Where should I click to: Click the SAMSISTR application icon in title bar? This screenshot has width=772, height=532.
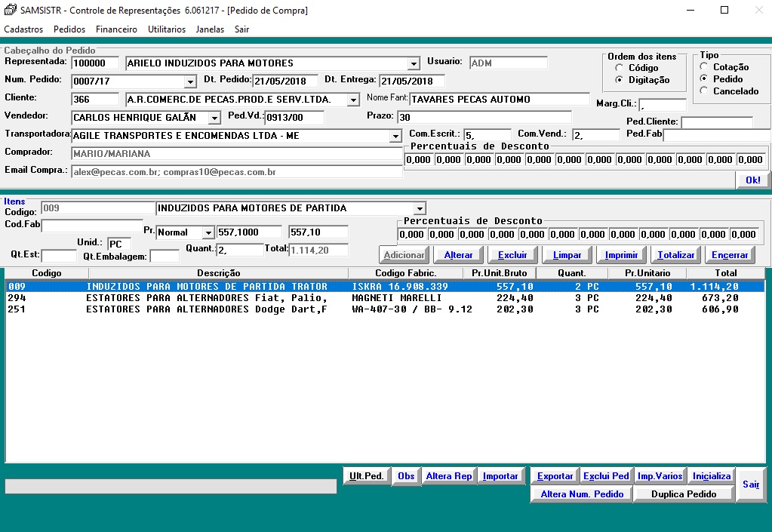[10, 10]
